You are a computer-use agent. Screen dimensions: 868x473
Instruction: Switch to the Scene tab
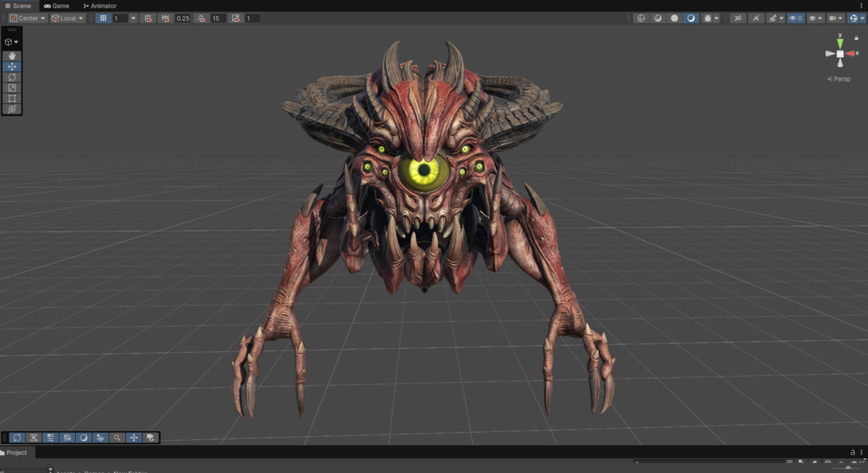(18, 6)
